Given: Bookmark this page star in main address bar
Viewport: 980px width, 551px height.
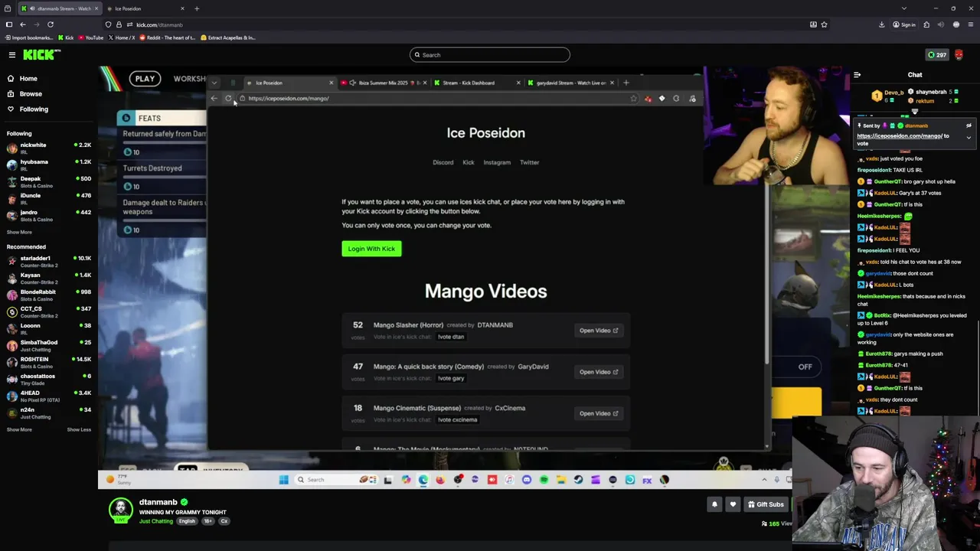Looking at the screenshot, I should click(x=824, y=24).
